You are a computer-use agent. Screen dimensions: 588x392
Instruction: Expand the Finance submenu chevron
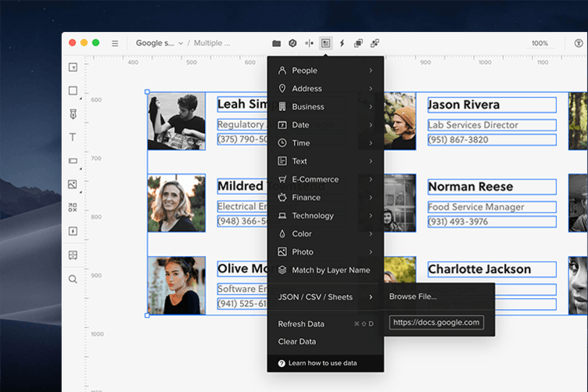coord(371,197)
